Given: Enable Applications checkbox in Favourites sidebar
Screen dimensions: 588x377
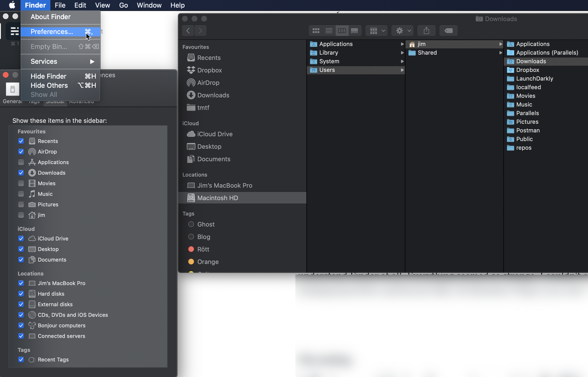Looking at the screenshot, I should click(21, 162).
